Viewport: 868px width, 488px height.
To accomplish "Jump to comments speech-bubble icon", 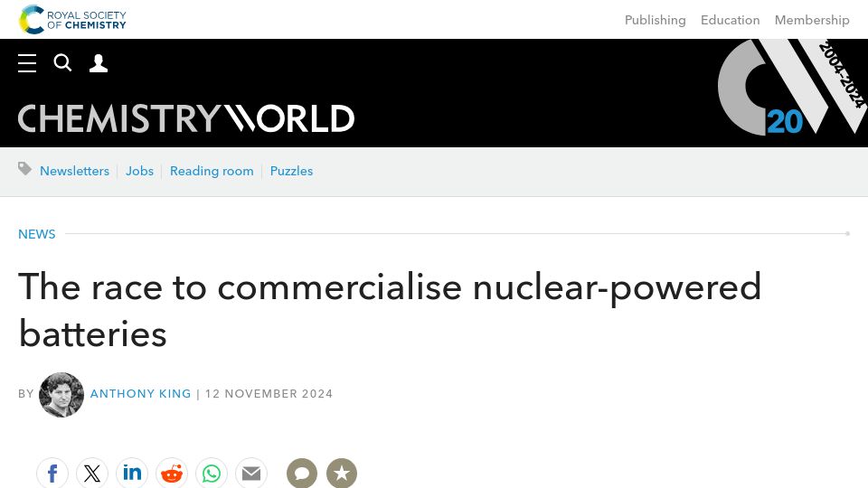I will pyautogui.click(x=302, y=473).
